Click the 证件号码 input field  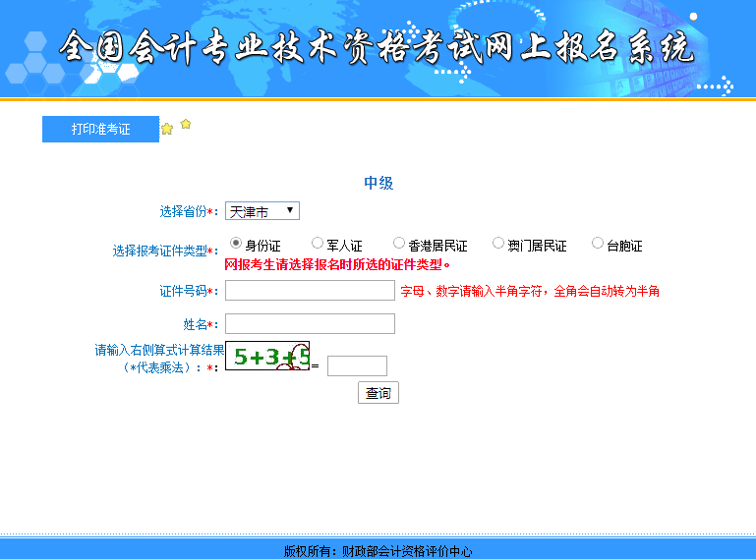(x=310, y=291)
